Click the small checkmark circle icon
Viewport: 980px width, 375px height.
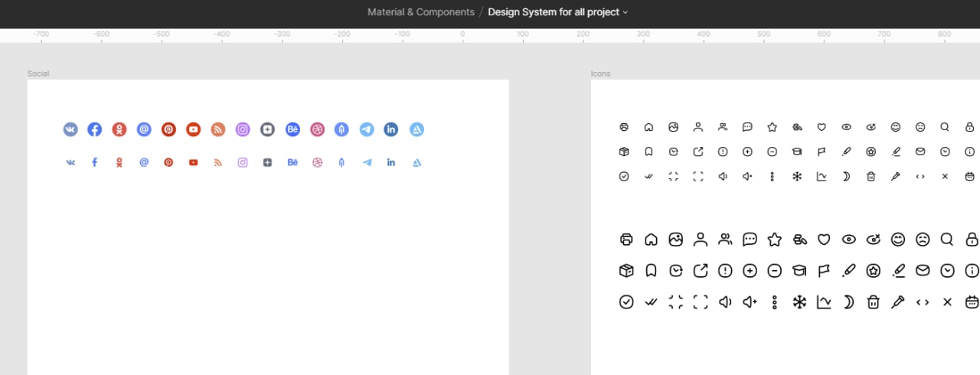point(624,176)
